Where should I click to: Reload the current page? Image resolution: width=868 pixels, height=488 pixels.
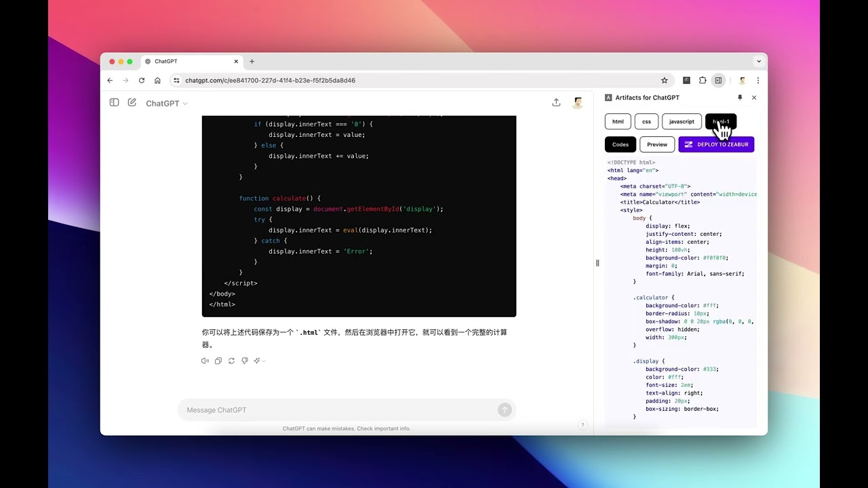[142, 80]
